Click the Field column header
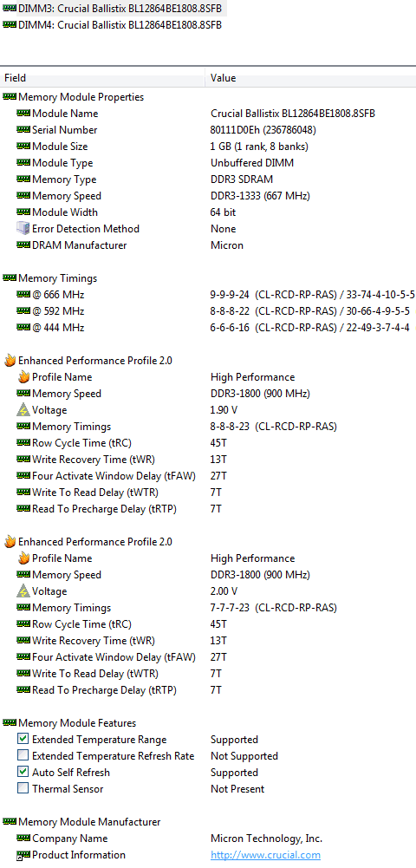This screenshot has width=416, height=868. 103,78
